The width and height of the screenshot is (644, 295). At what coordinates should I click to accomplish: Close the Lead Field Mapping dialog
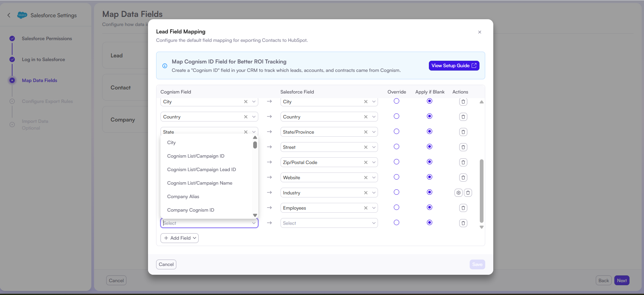(479, 32)
